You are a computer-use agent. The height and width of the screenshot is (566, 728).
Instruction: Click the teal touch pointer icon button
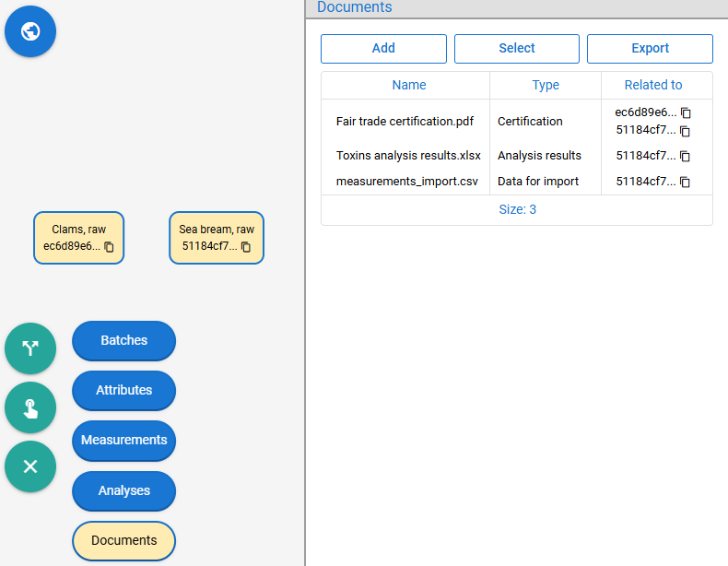(x=30, y=407)
